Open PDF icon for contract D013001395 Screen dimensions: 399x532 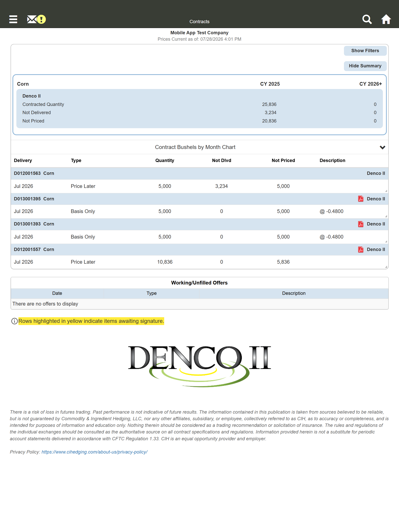click(x=360, y=199)
